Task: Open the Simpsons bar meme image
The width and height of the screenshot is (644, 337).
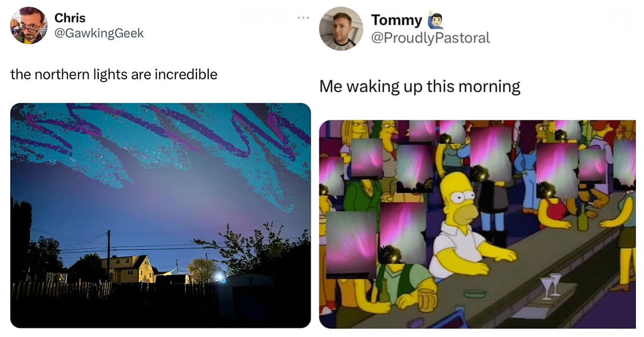Action: [478, 224]
